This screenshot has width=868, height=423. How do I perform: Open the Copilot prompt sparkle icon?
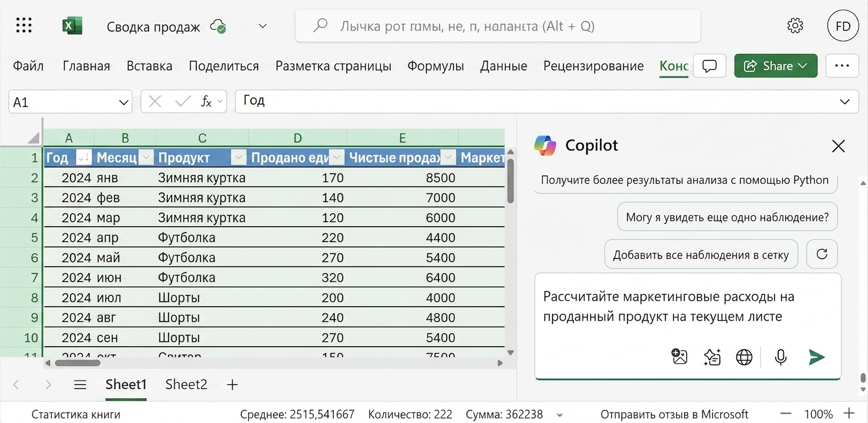pos(712,357)
